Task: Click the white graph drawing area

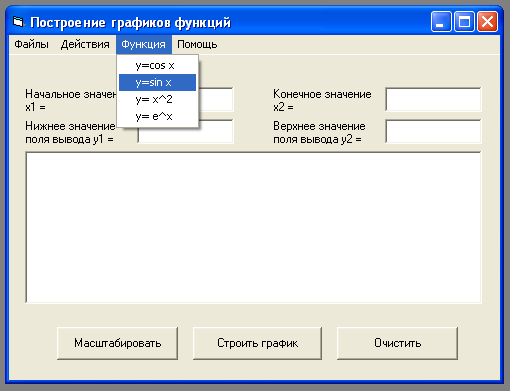Action: [x=253, y=227]
